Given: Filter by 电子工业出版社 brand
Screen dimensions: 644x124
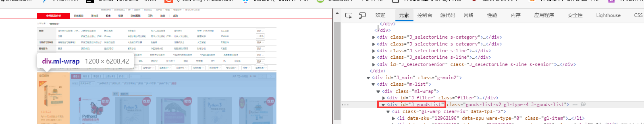Looking at the screenshot, I should coord(158,31).
